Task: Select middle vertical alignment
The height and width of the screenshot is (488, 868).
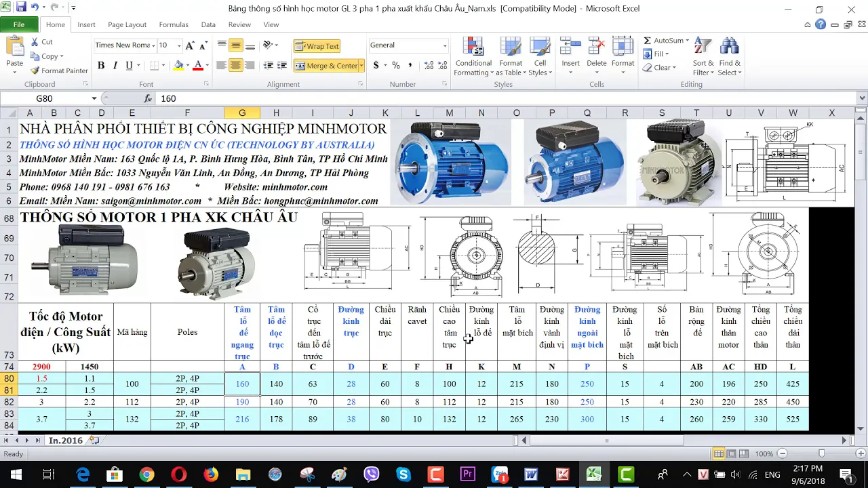Action: coord(235,45)
